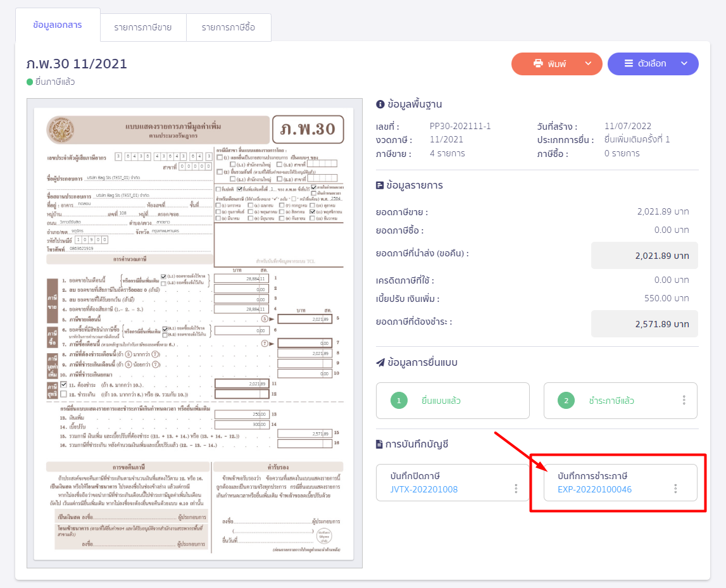The image size is (726, 588).
Task: Click green step 1 circle icon
Action: click(399, 401)
